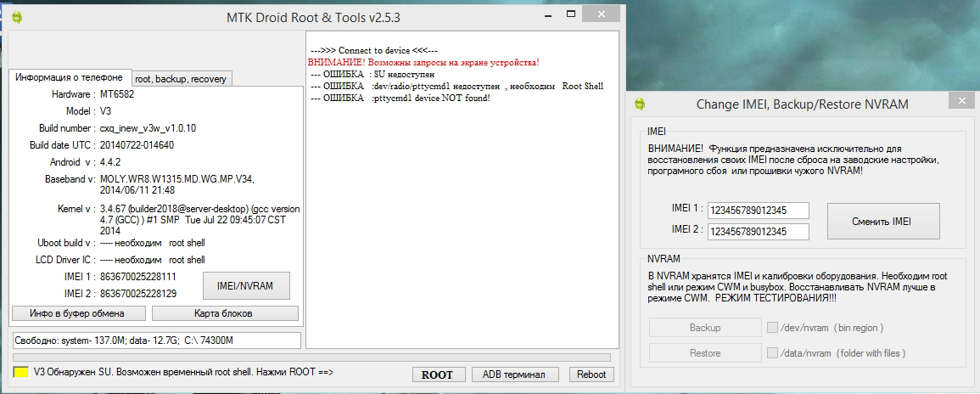
Task: Click the IMEI warning paragraph in Change IMEI window
Action: point(794,160)
